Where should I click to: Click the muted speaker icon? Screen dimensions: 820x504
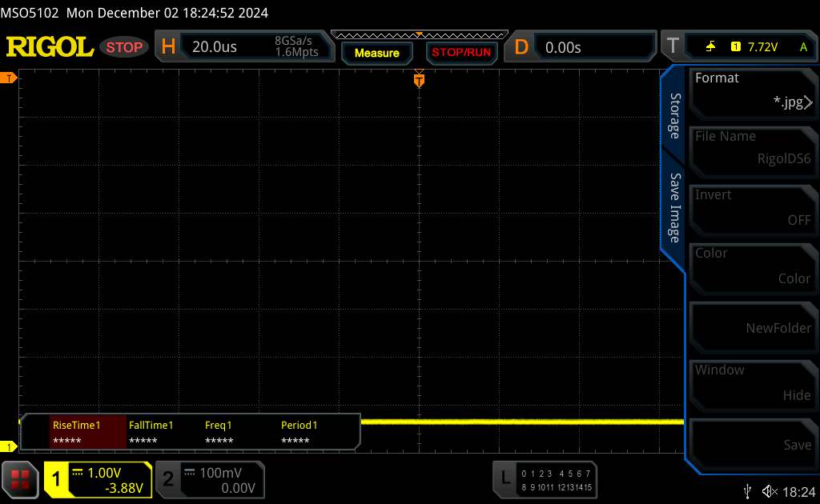tap(770, 490)
